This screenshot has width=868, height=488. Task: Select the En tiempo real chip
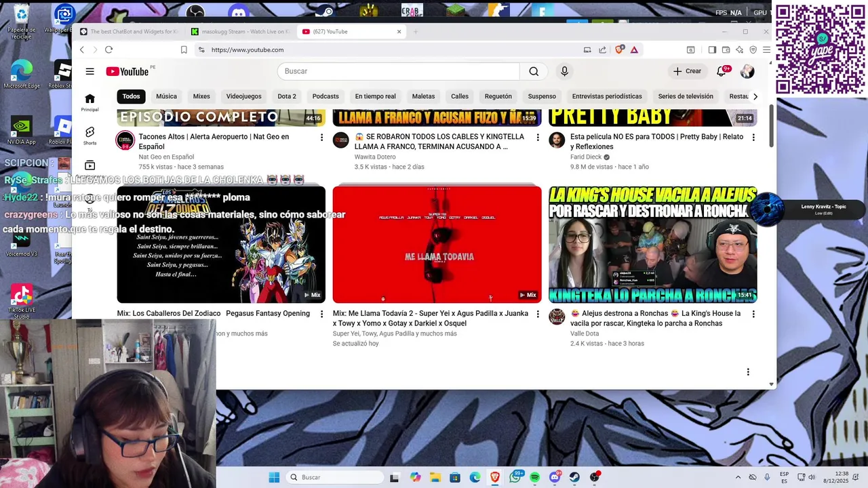[375, 96]
